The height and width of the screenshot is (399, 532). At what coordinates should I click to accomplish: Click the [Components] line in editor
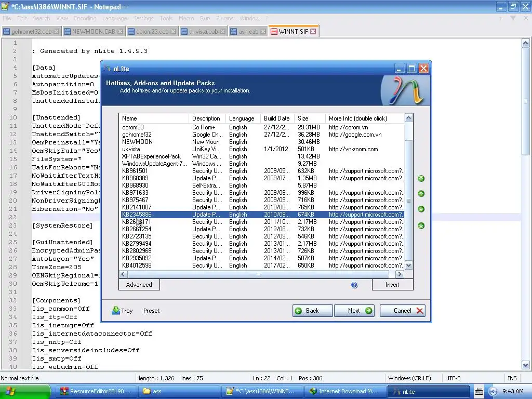click(x=56, y=301)
